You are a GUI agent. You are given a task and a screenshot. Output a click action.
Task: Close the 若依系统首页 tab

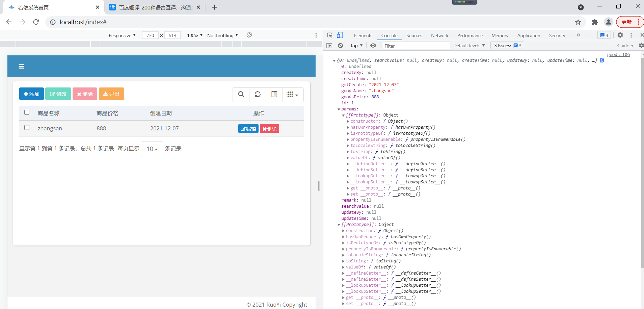[x=98, y=7]
